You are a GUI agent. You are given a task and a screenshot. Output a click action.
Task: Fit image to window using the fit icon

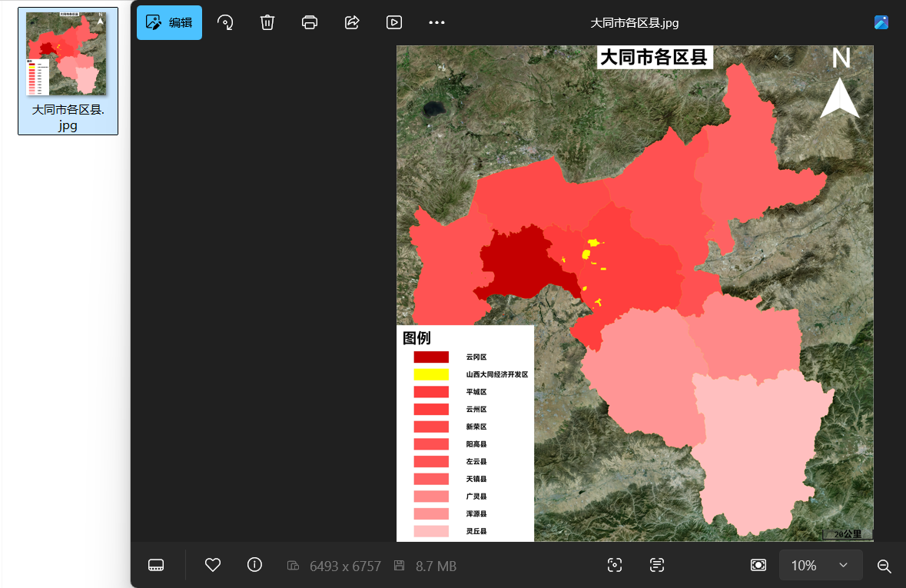(758, 565)
